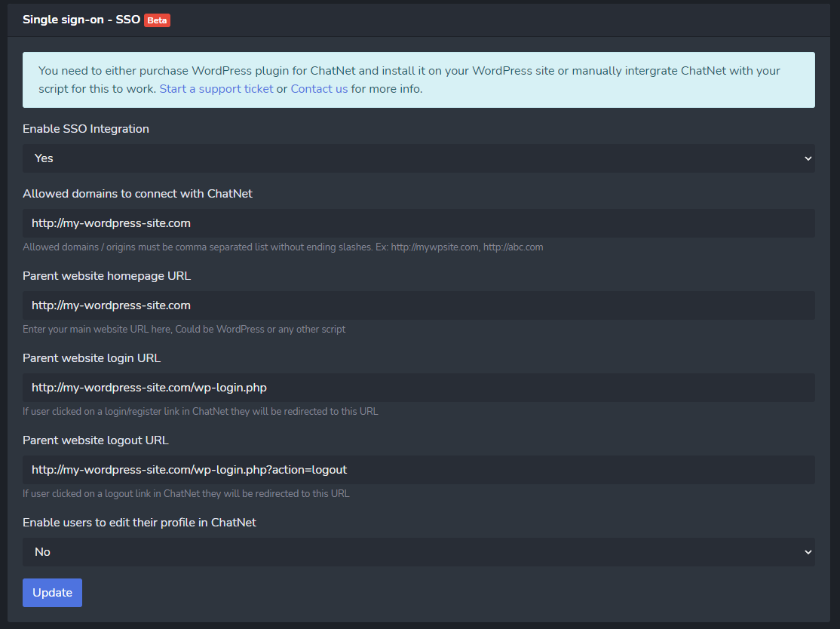Click the red Beta badge
The image size is (840, 629).
pyautogui.click(x=157, y=20)
